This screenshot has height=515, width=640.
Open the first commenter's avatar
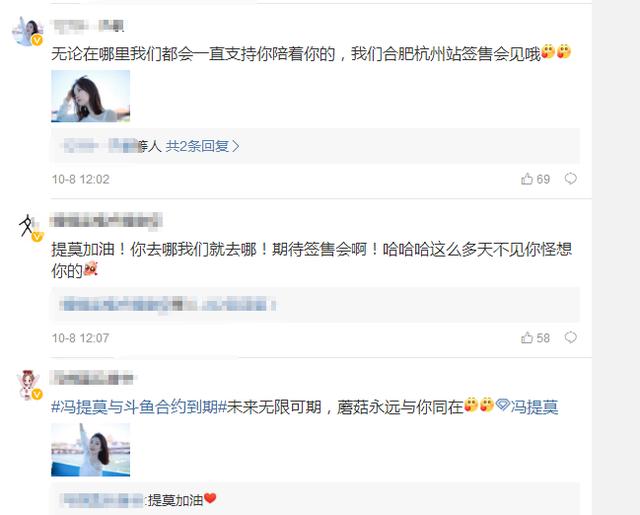28,31
